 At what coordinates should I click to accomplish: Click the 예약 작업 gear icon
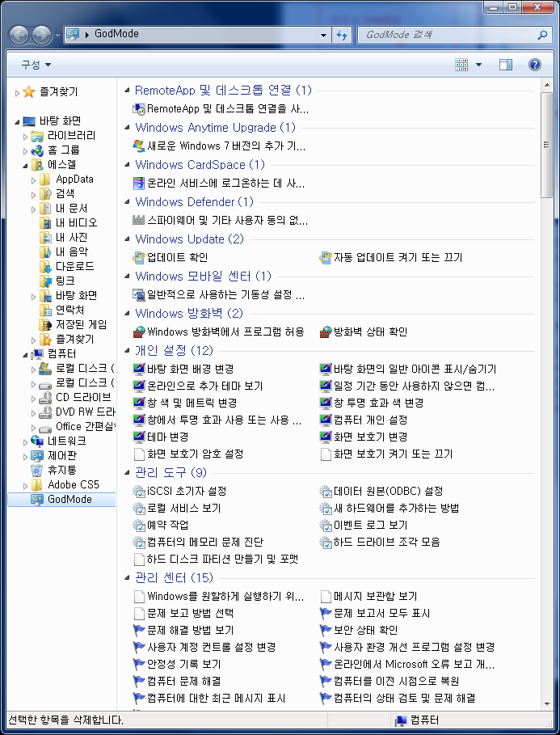point(139,525)
